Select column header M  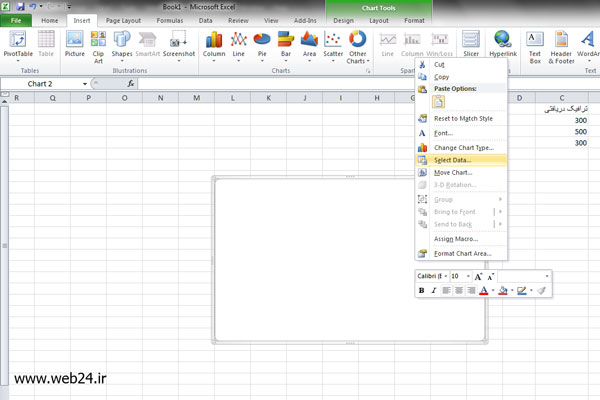197,98
